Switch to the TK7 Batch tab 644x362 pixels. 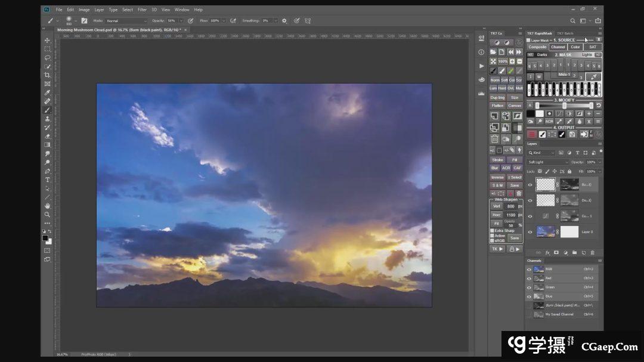565,33
